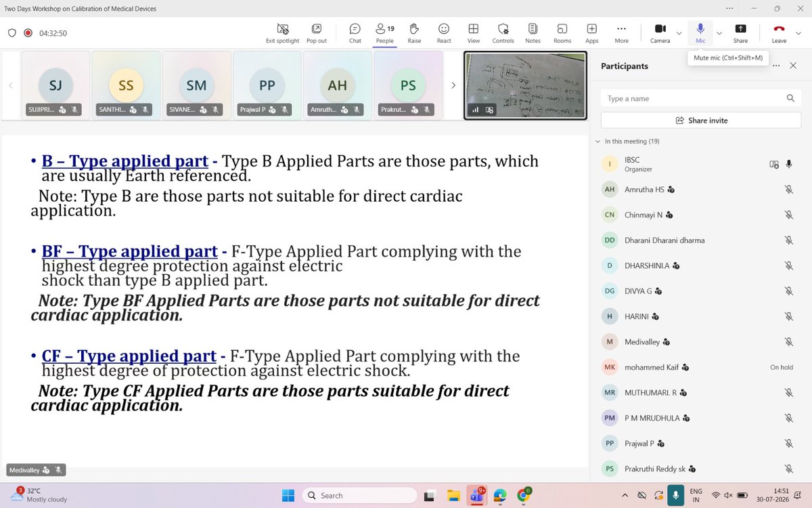Open the Chat panel
The width and height of the screenshot is (812, 508).
(355, 33)
